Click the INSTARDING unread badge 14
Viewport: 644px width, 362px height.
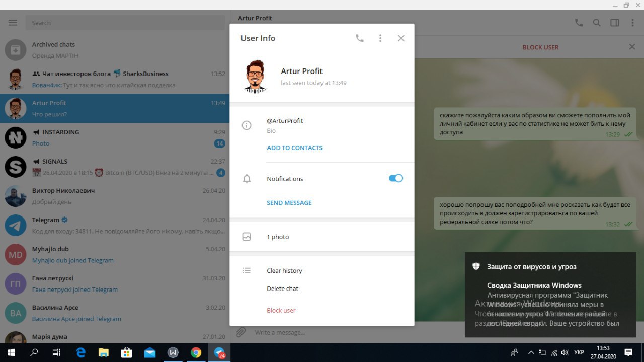pos(220,143)
